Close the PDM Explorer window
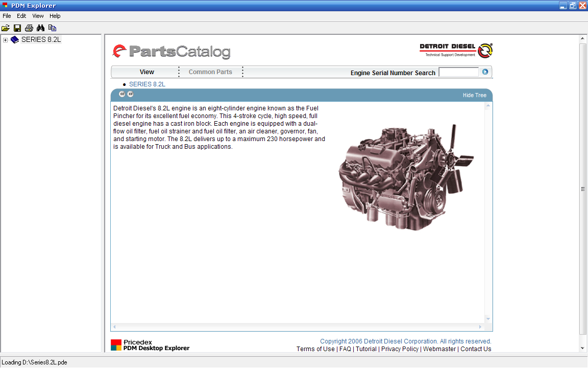The height and width of the screenshot is (368, 588). coord(582,6)
